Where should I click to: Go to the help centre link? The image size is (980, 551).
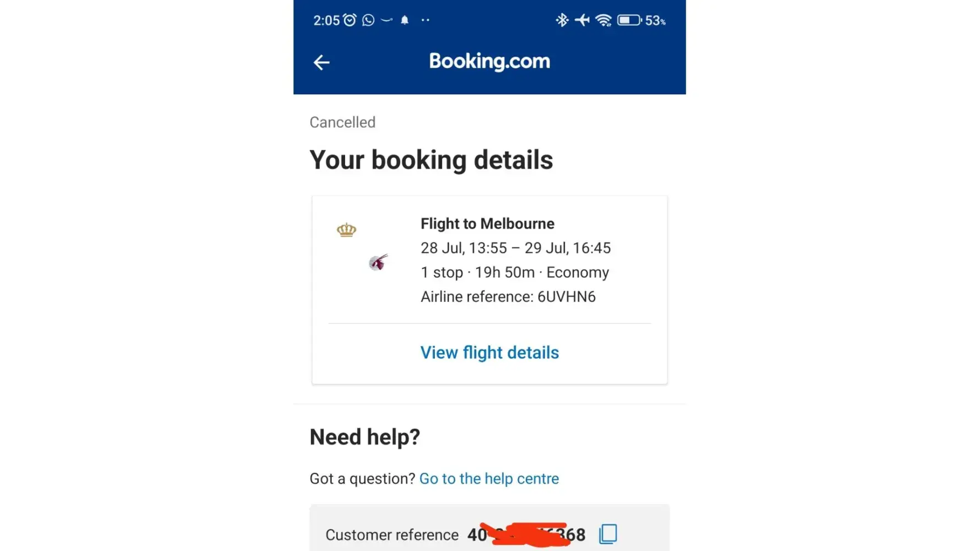(x=489, y=479)
